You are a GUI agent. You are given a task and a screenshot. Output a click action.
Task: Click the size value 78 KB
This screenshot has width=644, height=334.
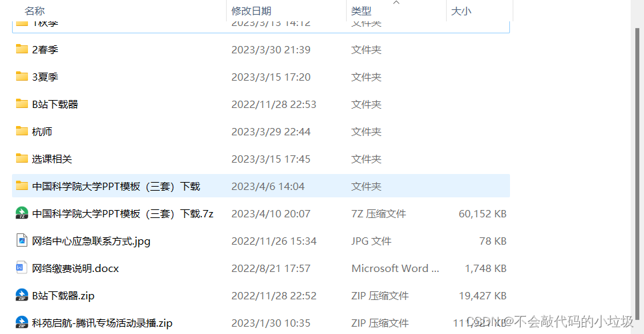[493, 241]
